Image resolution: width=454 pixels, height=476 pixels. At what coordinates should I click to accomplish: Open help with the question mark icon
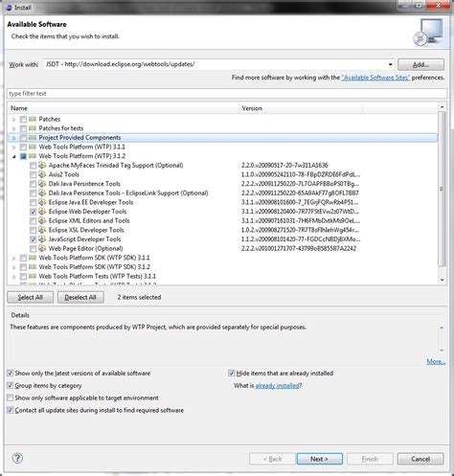17,459
